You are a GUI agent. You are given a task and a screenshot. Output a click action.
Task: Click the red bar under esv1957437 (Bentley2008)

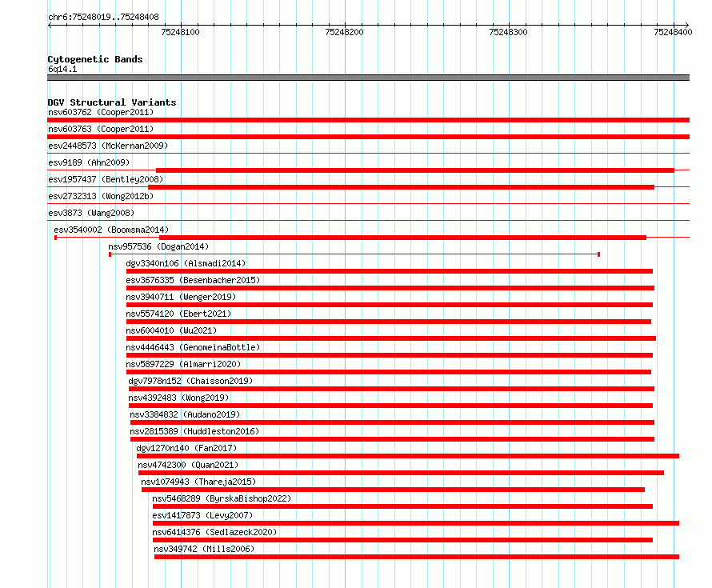click(401, 187)
